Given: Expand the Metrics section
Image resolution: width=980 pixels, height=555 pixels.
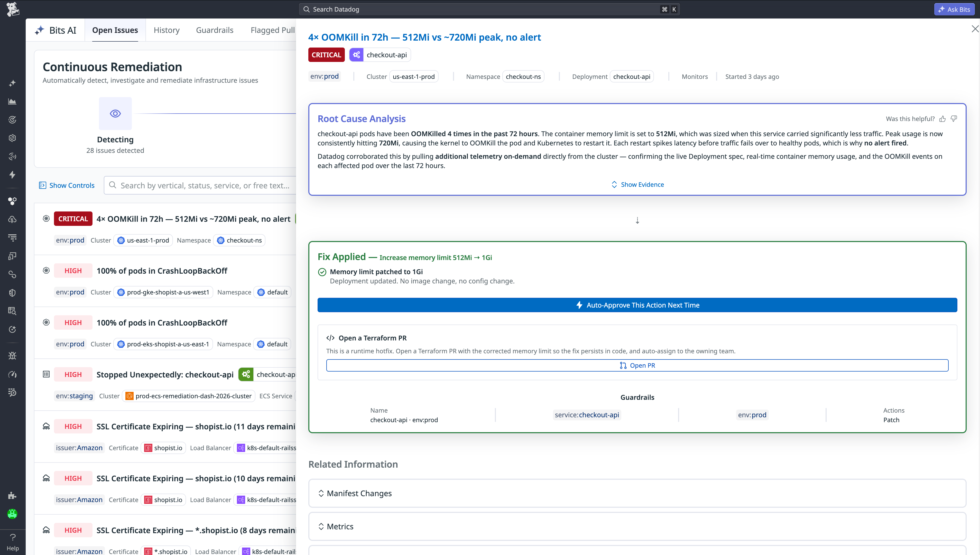Looking at the screenshot, I should click(637, 526).
